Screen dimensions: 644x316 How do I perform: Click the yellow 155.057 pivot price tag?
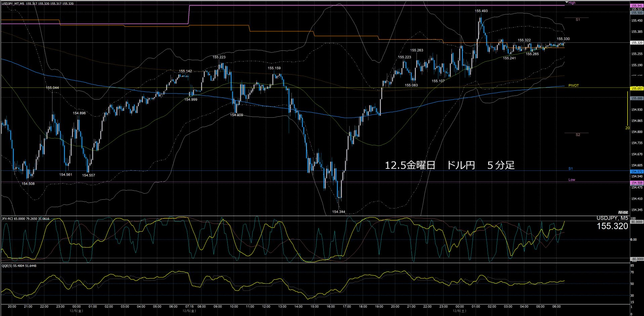637,89
